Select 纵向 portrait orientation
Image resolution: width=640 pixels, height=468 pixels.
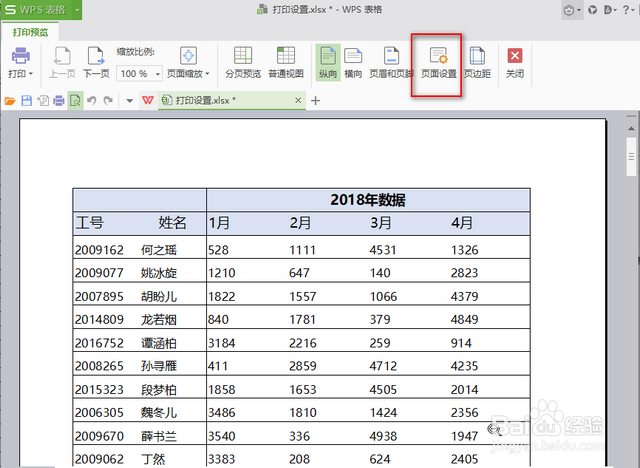328,62
